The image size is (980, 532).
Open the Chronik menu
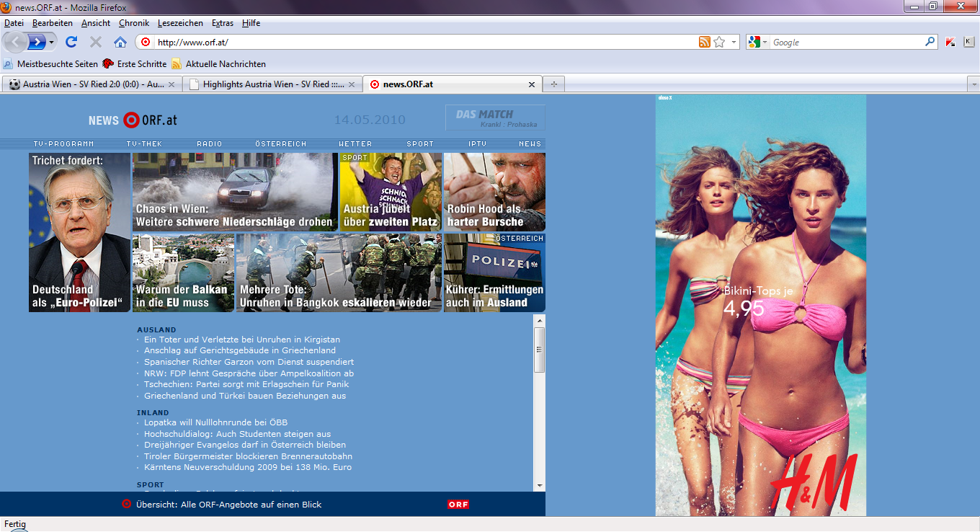(134, 23)
